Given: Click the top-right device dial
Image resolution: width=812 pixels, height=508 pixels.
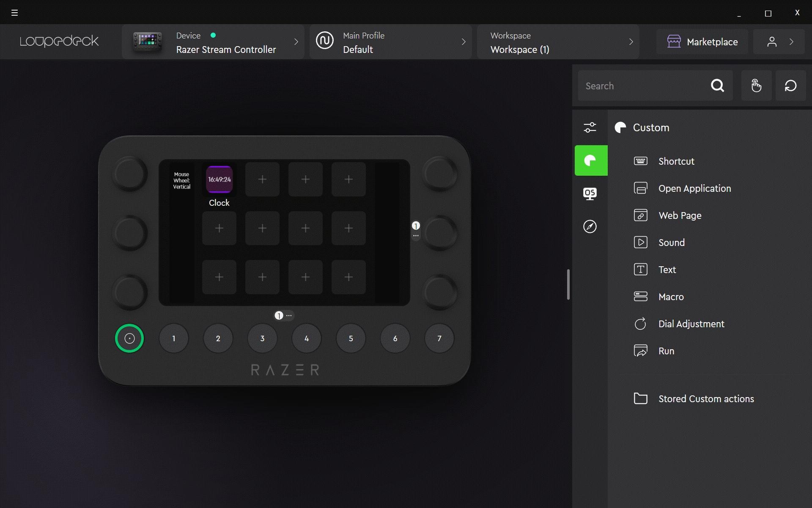Looking at the screenshot, I should [x=440, y=174].
